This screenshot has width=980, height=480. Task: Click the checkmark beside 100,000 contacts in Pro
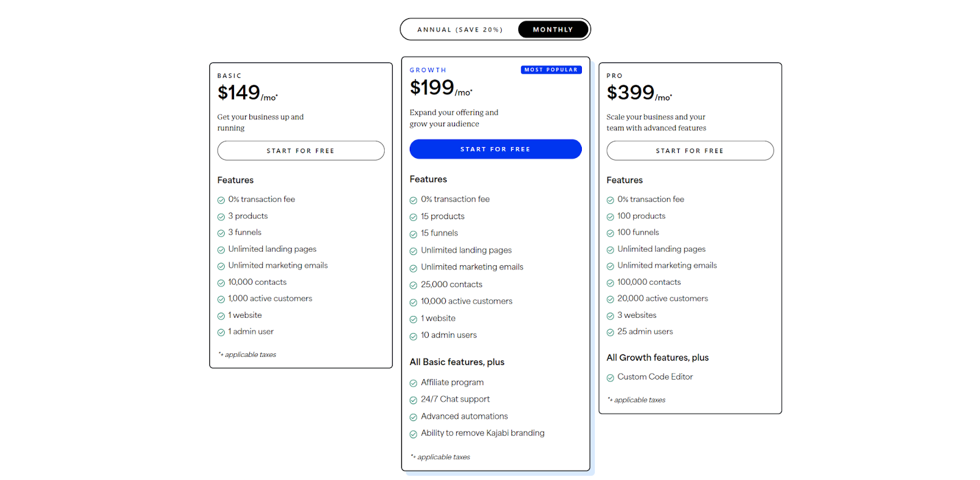(610, 282)
